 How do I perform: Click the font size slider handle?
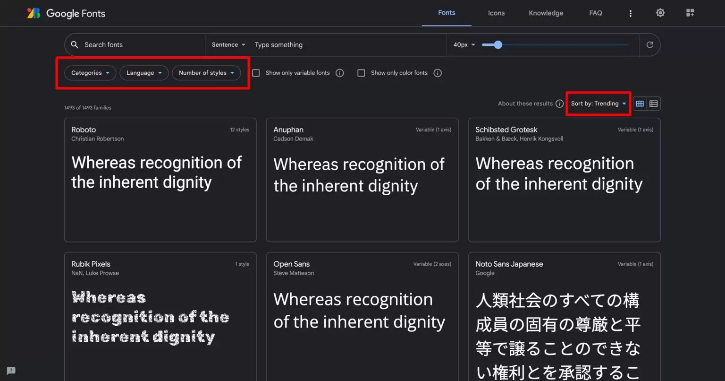[x=498, y=45]
